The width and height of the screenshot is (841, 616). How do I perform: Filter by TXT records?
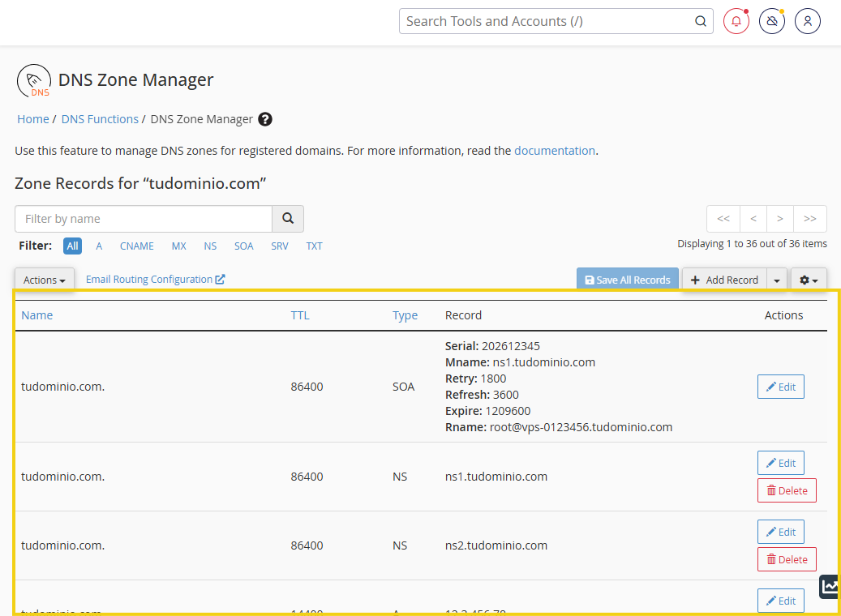315,246
